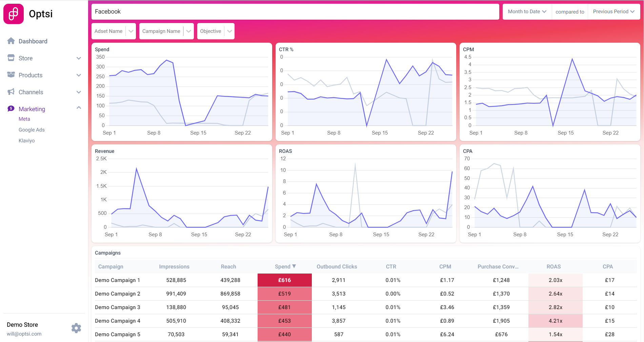Screen dimensions: 644x342
Task: Expand the Channels menu chevron
Action: click(x=79, y=92)
